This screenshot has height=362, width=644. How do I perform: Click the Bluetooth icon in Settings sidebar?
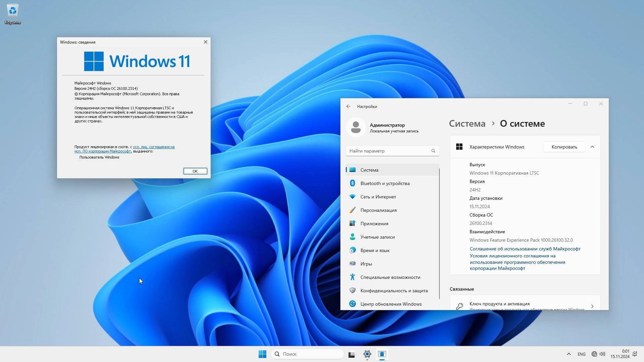pos(352,183)
